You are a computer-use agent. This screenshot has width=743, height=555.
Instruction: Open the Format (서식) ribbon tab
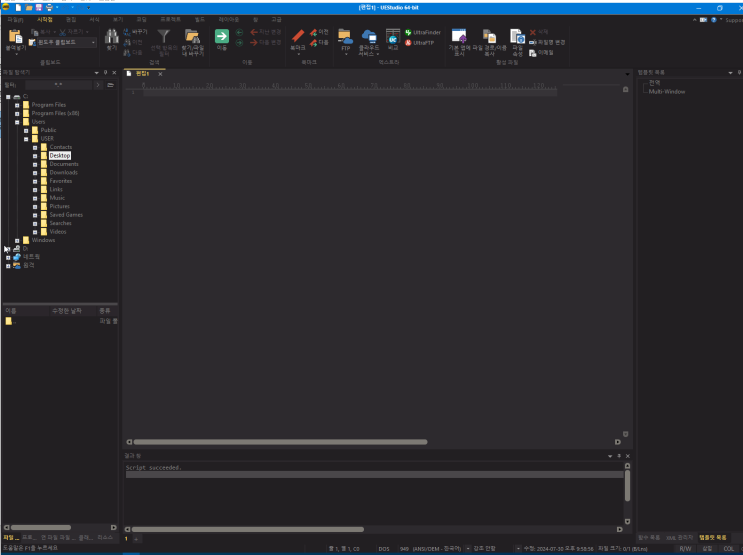[94, 19]
